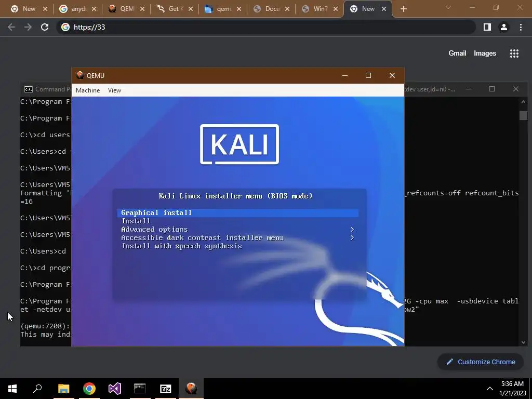Open the taskbar clock and date
Screen dimensions: 532x399
click(512, 389)
